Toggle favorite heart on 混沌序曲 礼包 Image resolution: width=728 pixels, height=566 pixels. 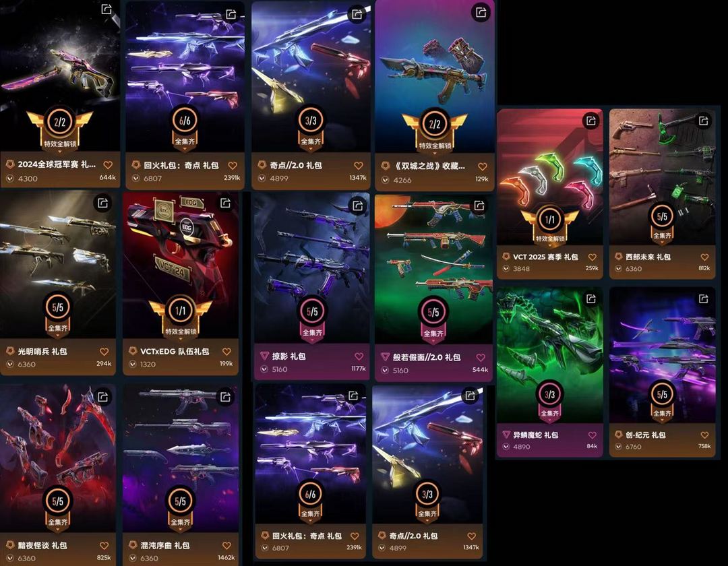(x=226, y=546)
